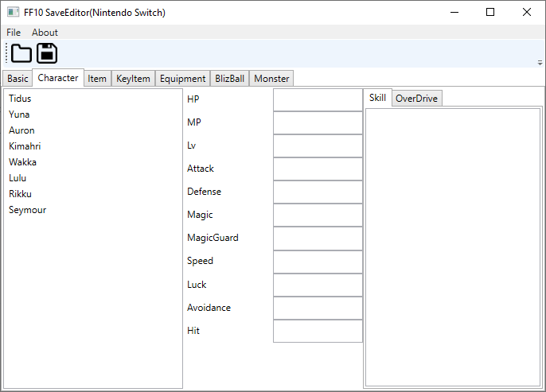Select Seymour in the character list
Image resolution: width=546 pixels, height=392 pixels.
click(25, 210)
